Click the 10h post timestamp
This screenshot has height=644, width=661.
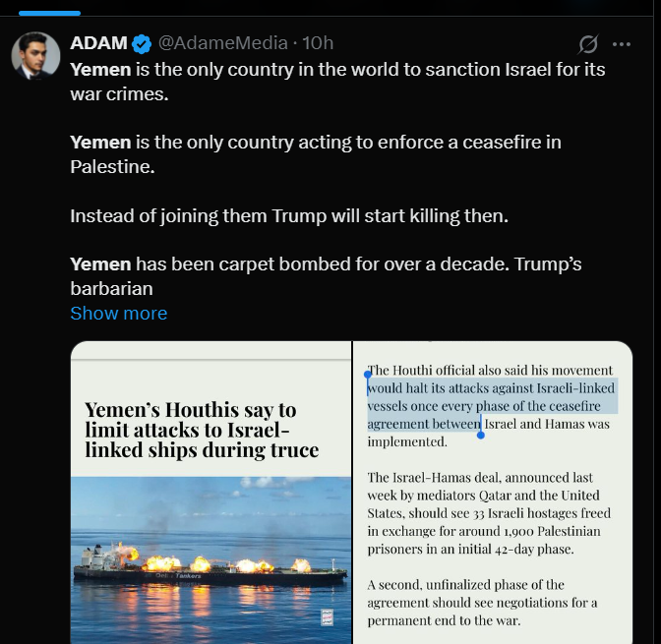pos(318,43)
